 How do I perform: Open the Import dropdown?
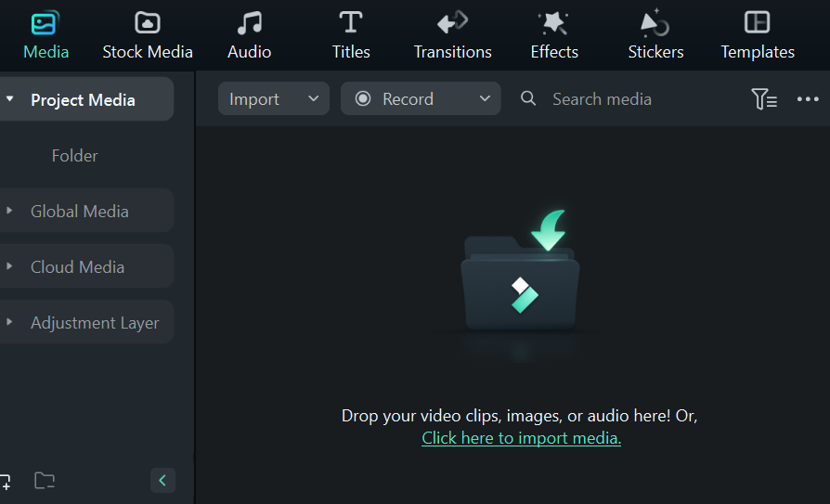pos(274,99)
